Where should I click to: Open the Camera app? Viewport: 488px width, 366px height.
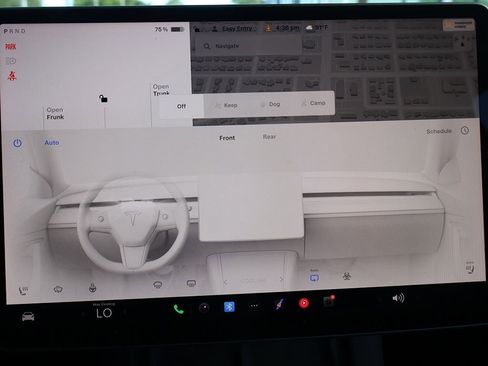(204, 307)
